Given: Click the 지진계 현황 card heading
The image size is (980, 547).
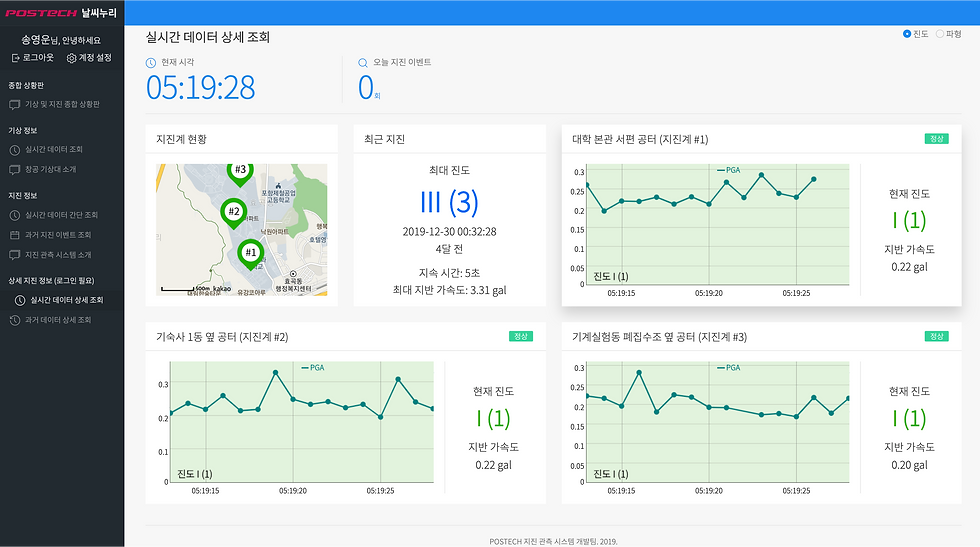Looking at the screenshot, I should 181,139.
